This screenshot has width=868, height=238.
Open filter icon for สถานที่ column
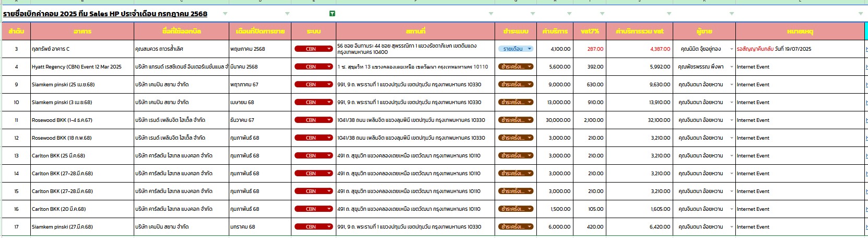click(x=490, y=14)
